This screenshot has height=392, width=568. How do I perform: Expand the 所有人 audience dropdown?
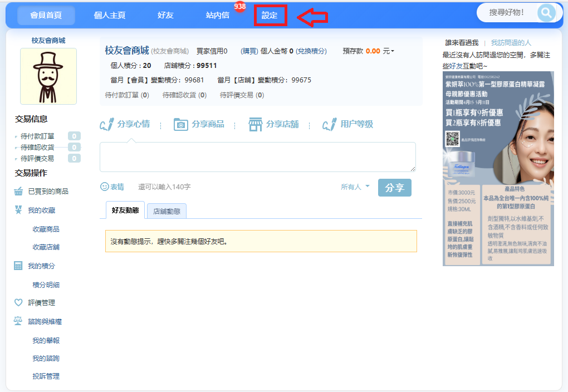click(x=355, y=187)
